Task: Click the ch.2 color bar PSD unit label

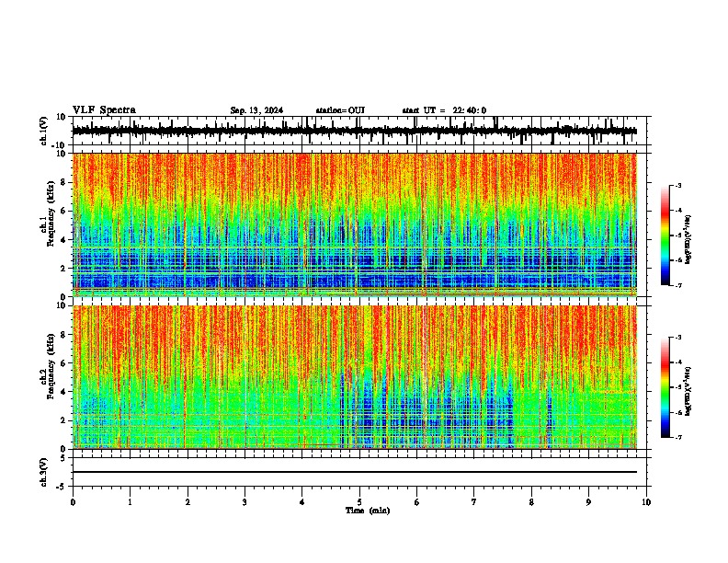Action: coord(688,391)
